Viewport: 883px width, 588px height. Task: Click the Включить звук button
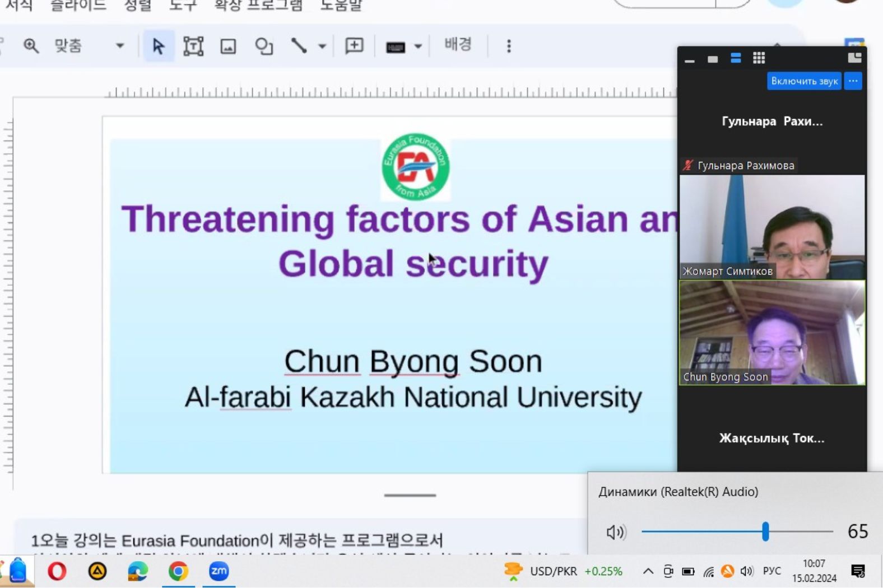[804, 81]
